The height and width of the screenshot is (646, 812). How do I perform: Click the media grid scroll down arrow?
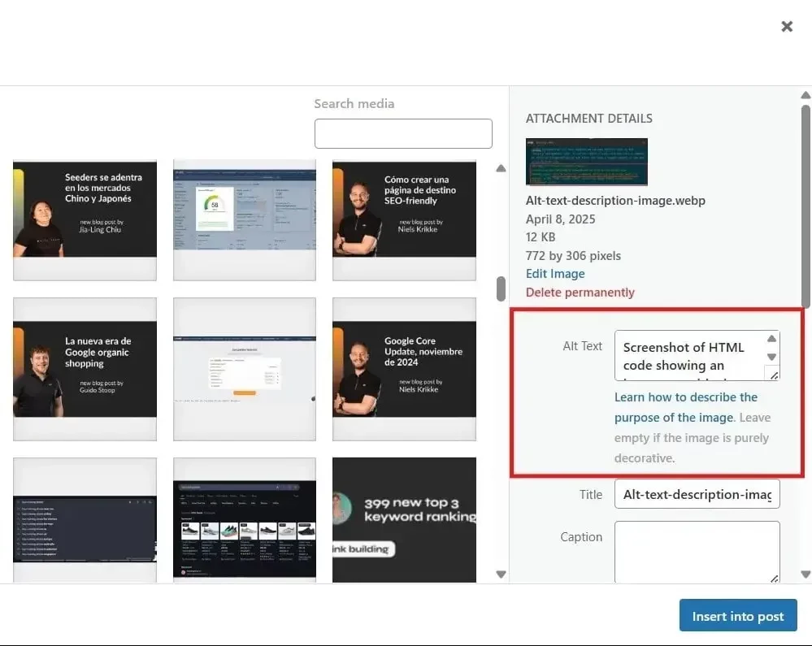pos(501,574)
